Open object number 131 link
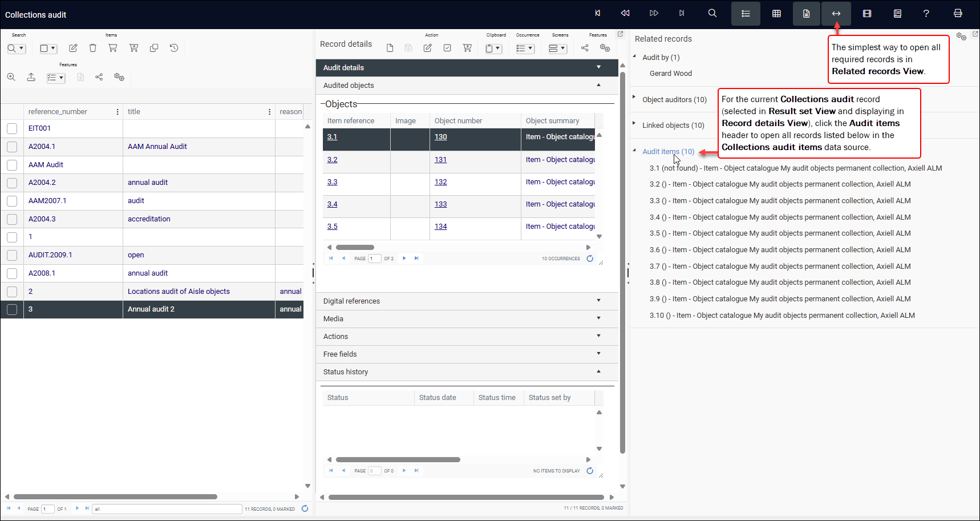Image resolution: width=980 pixels, height=521 pixels. click(x=440, y=160)
